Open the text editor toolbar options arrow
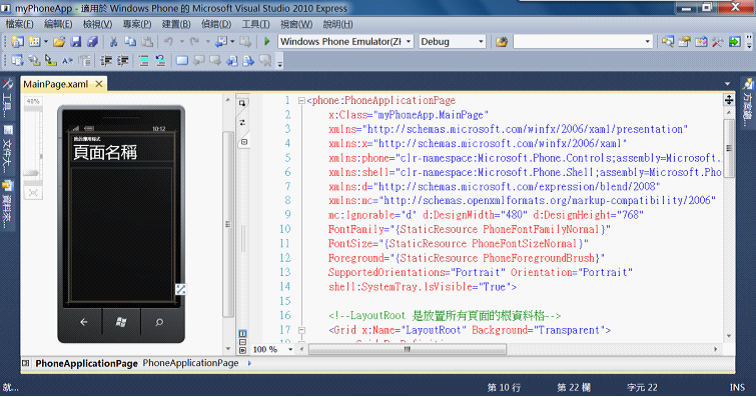The height and width of the screenshot is (397, 756). (x=280, y=63)
